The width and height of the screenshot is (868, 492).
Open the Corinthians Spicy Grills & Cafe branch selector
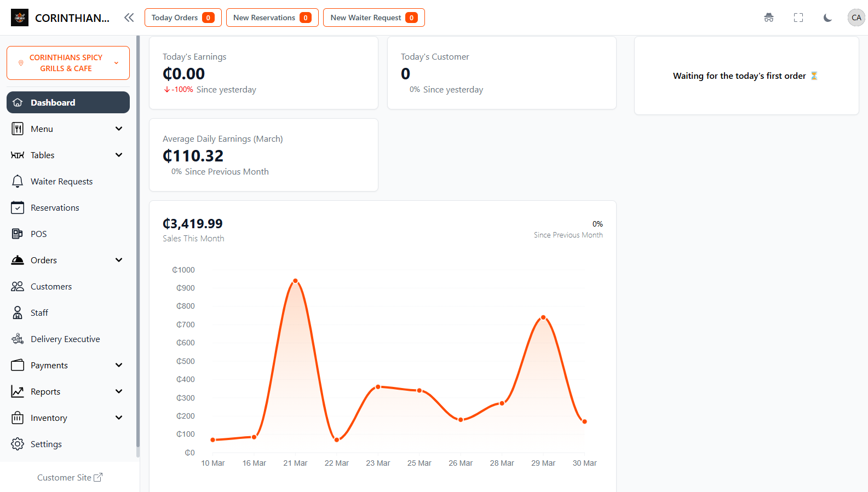pyautogui.click(x=68, y=63)
